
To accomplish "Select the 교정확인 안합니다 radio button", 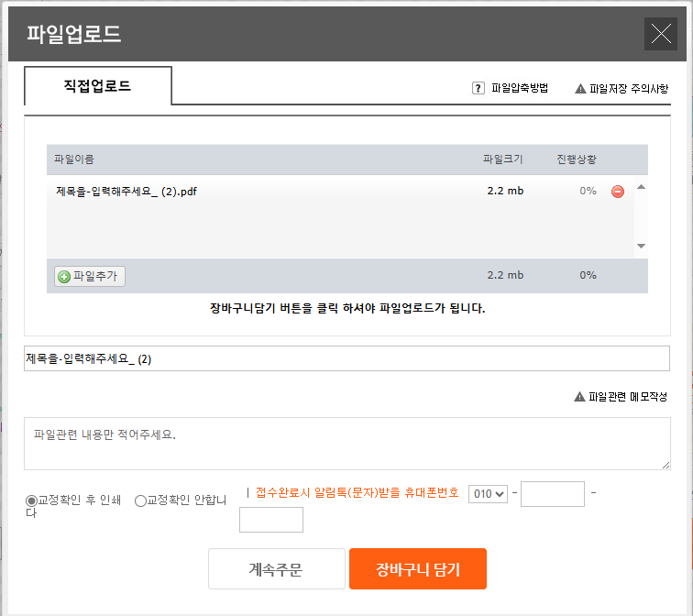I will pos(140,500).
